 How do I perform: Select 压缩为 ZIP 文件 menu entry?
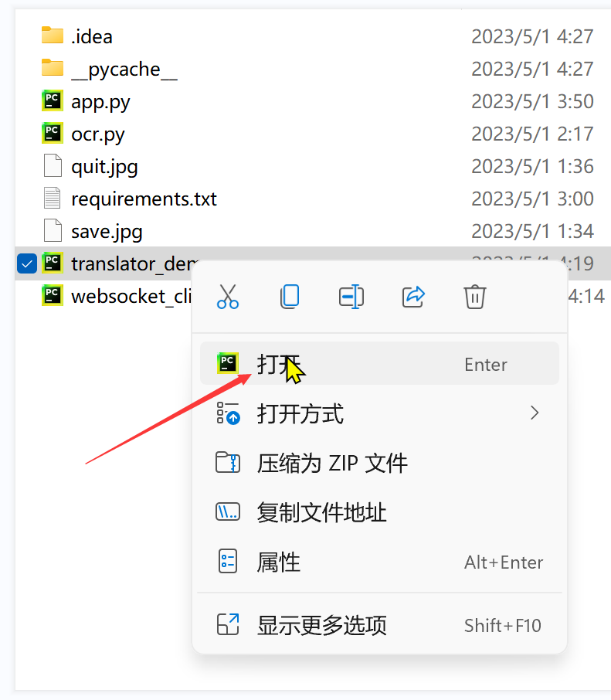coord(379,463)
